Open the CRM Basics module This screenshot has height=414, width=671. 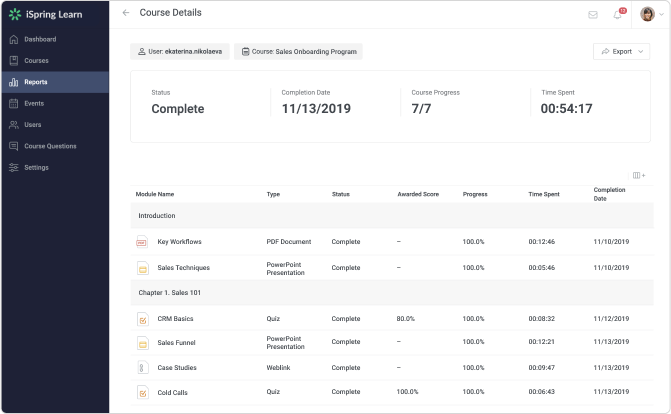click(x=175, y=319)
